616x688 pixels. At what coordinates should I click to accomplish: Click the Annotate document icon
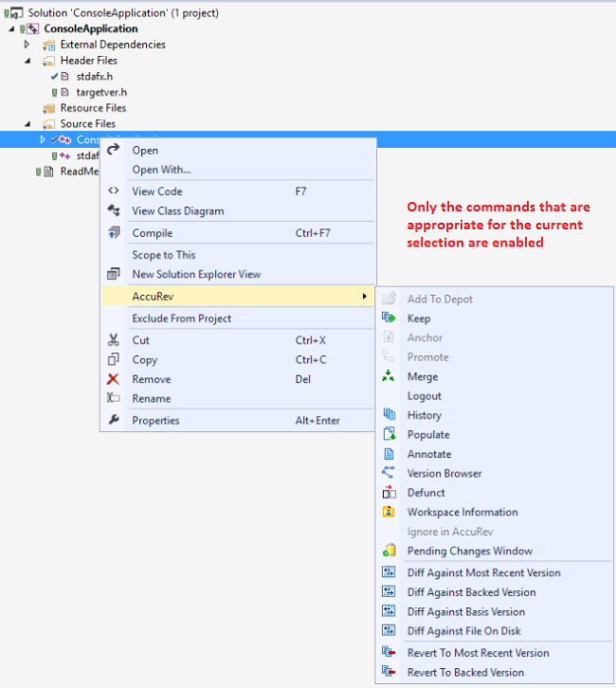tap(389, 454)
